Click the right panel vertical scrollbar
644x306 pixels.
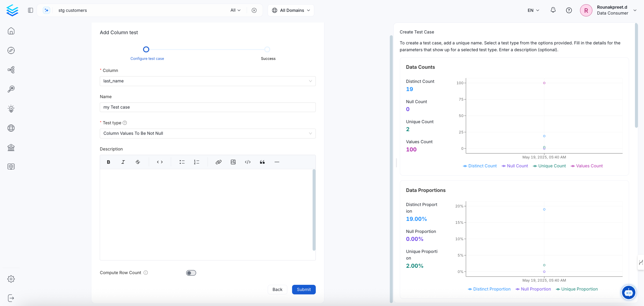[x=636, y=75]
